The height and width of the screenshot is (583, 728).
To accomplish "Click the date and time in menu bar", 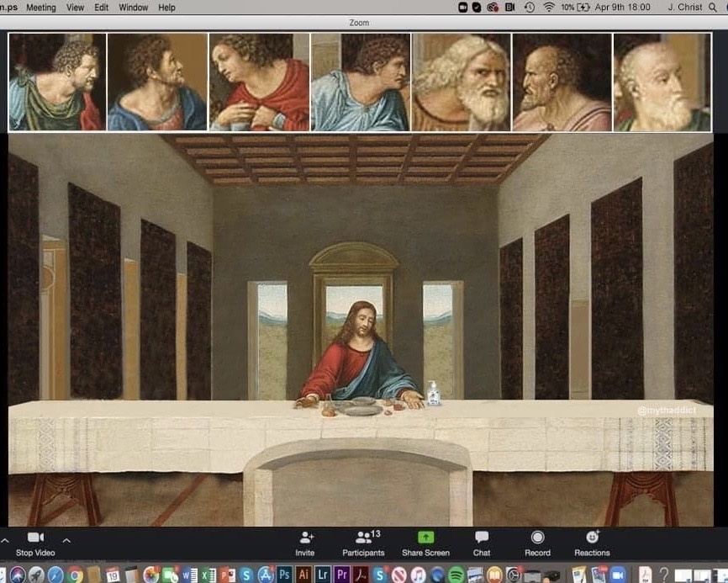I will (622, 7).
